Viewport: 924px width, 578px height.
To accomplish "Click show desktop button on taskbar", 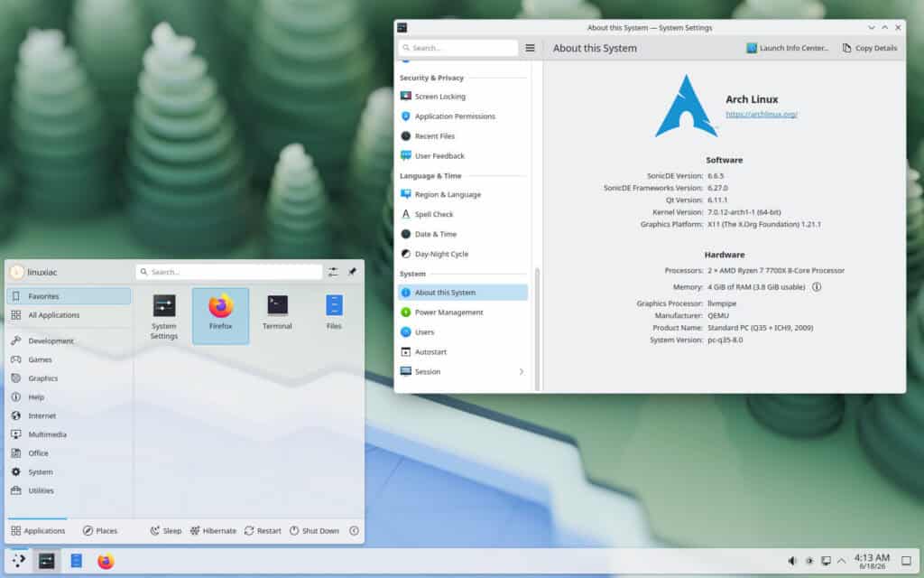I will (x=906, y=561).
